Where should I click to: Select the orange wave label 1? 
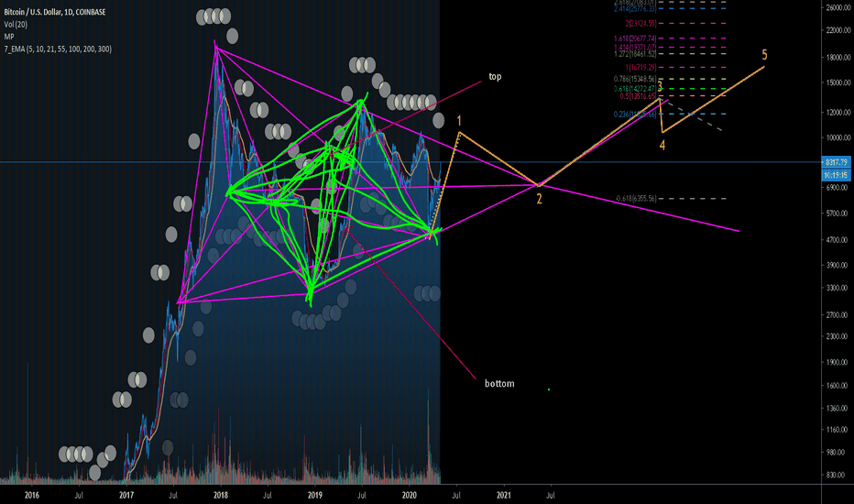point(459,121)
